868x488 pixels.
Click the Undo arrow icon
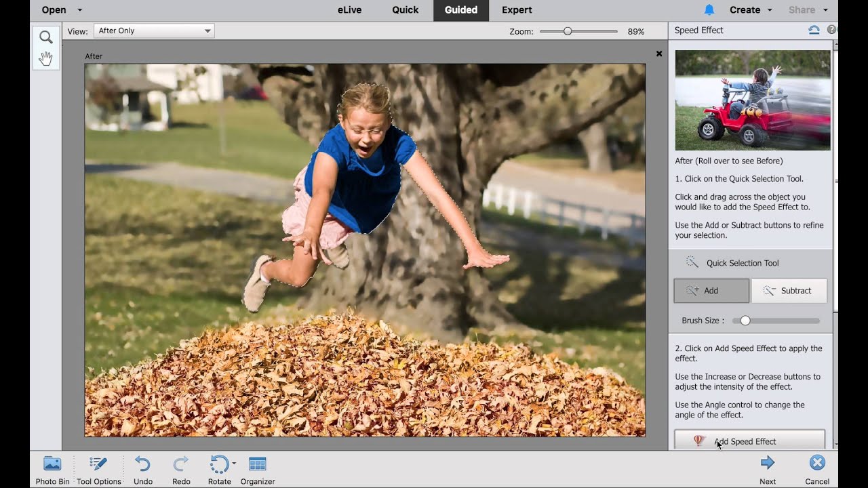click(x=142, y=464)
